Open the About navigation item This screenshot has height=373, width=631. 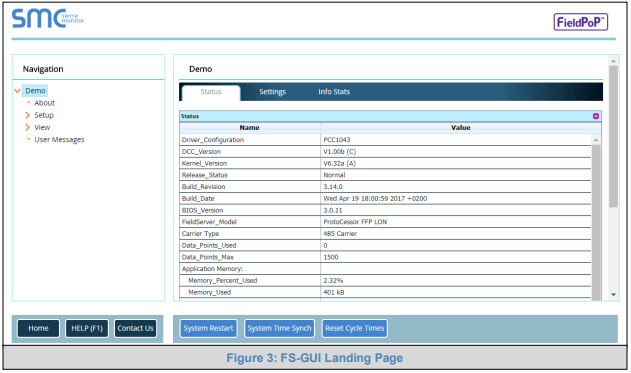[44, 103]
